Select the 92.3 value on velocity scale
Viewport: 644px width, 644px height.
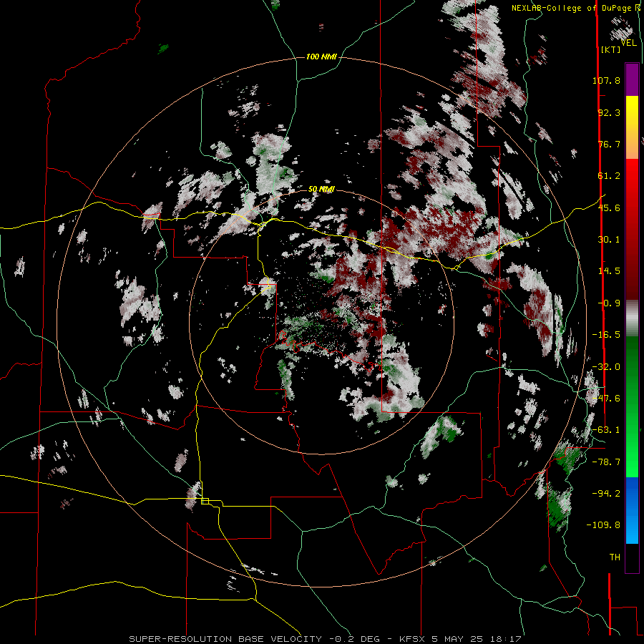click(609, 112)
